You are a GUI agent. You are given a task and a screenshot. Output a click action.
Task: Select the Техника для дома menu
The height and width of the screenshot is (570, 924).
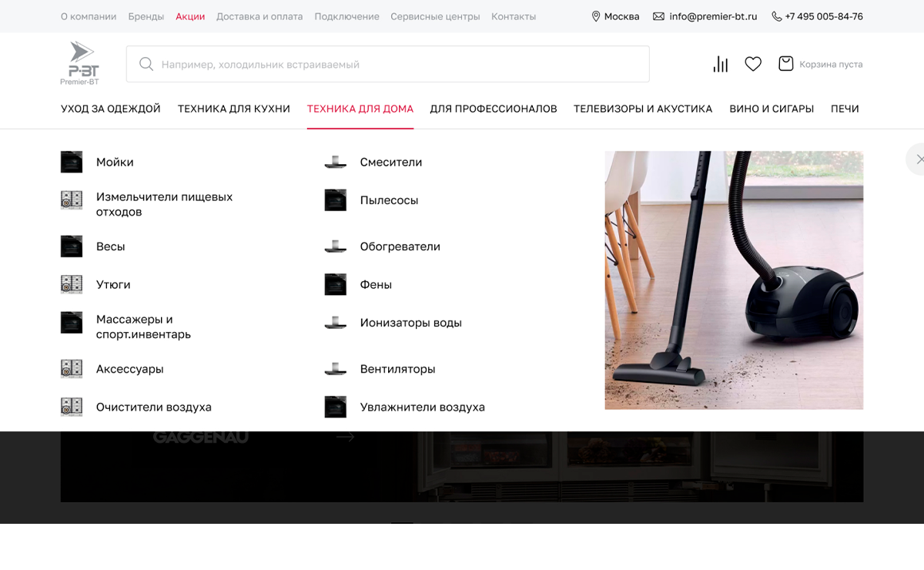point(360,109)
